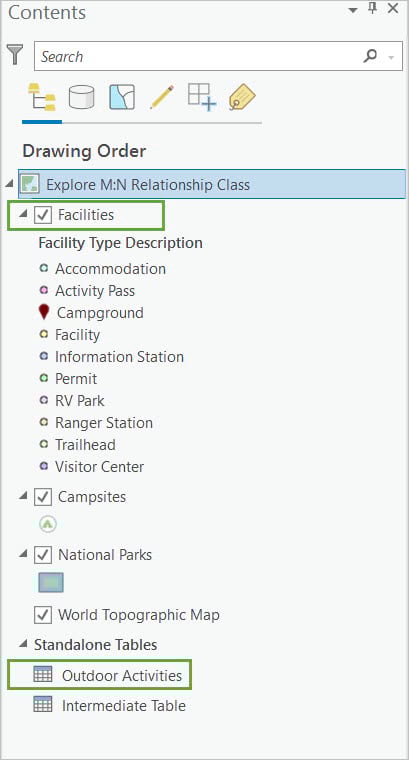Screen dimensions: 409x760
Task: Collapse the Campsites layer
Action: coord(23,496)
